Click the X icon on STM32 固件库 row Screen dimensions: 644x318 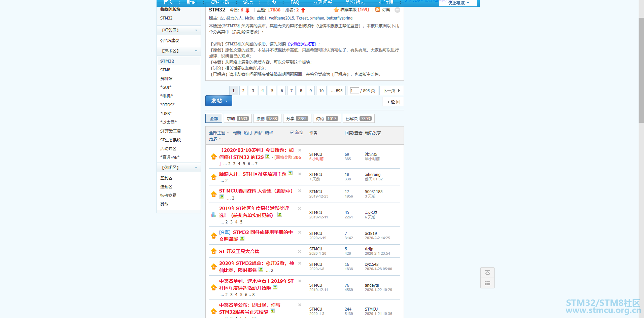point(300,232)
